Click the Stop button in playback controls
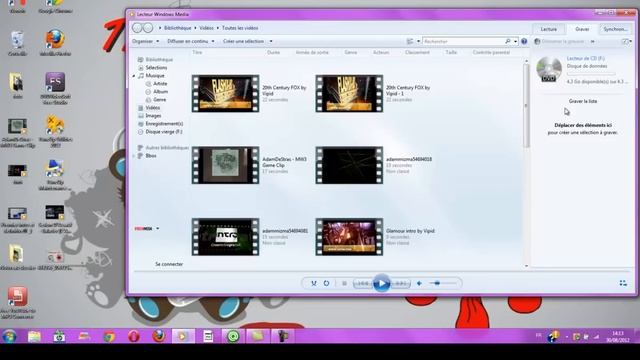The image size is (640, 360). pyautogui.click(x=344, y=283)
